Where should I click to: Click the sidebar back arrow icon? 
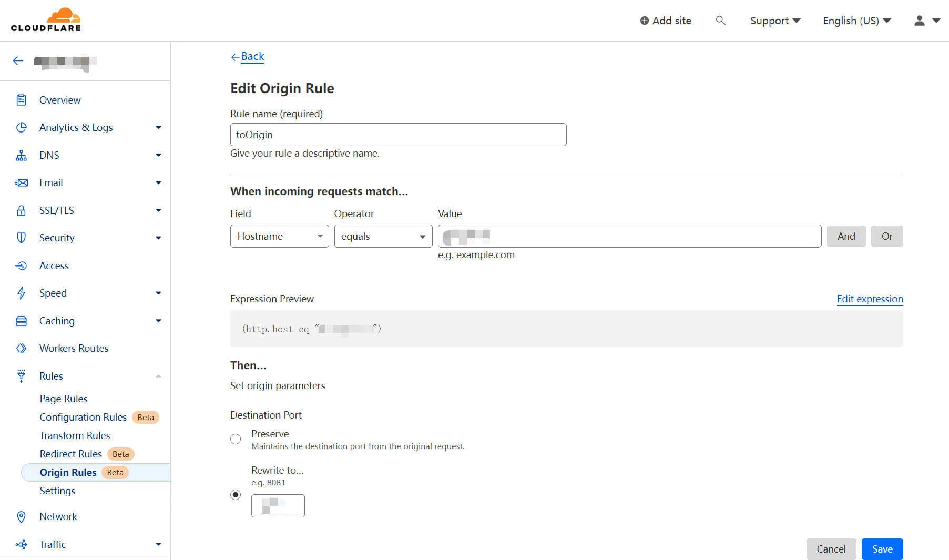coord(18,61)
